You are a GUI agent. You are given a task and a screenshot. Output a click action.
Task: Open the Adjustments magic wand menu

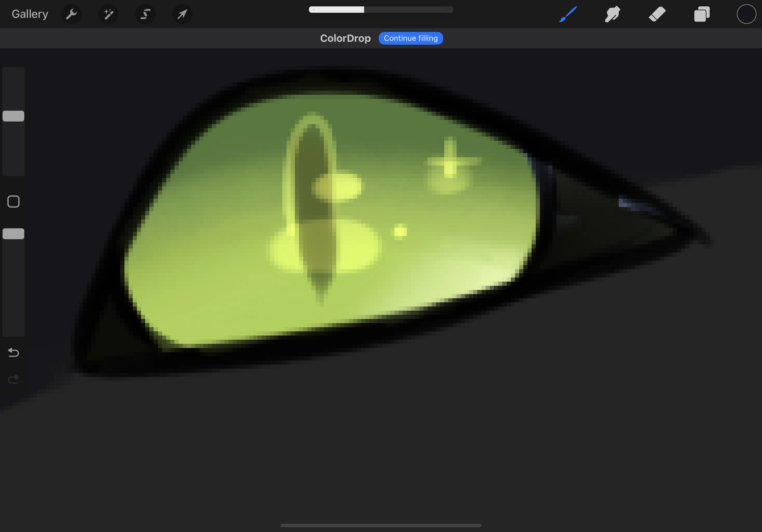click(108, 14)
